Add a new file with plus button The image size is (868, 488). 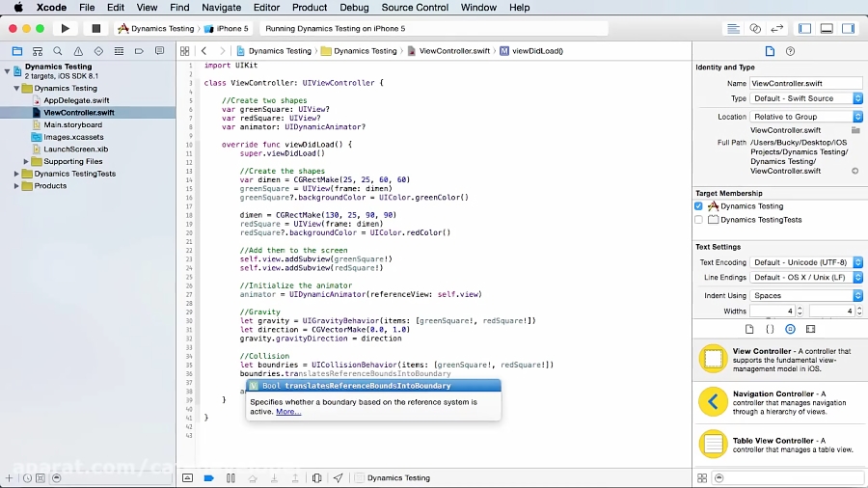click(9, 478)
